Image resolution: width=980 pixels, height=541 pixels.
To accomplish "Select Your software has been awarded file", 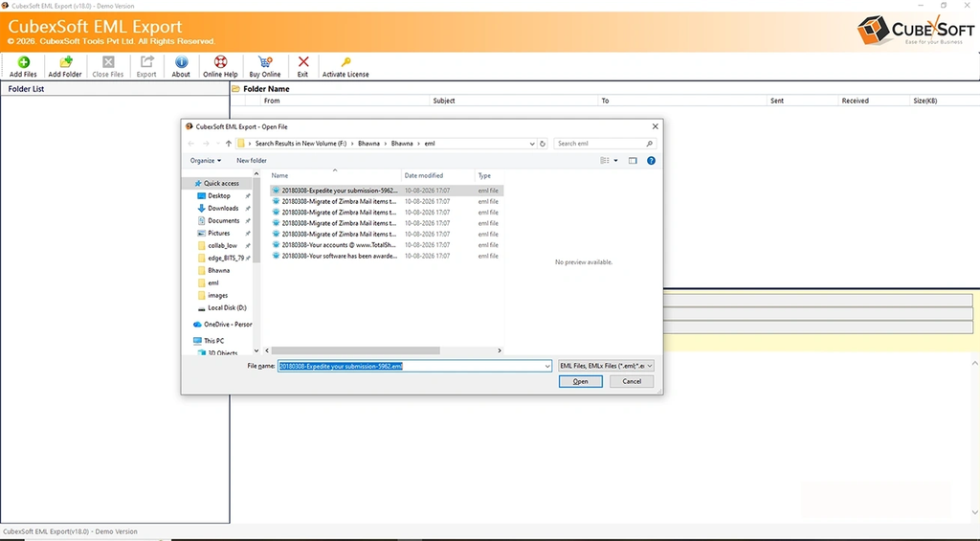I will point(387,256).
